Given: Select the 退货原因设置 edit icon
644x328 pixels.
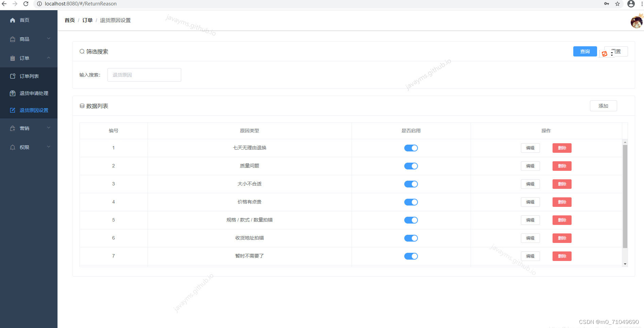Looking at the screenshot, I should click(13, 110).
